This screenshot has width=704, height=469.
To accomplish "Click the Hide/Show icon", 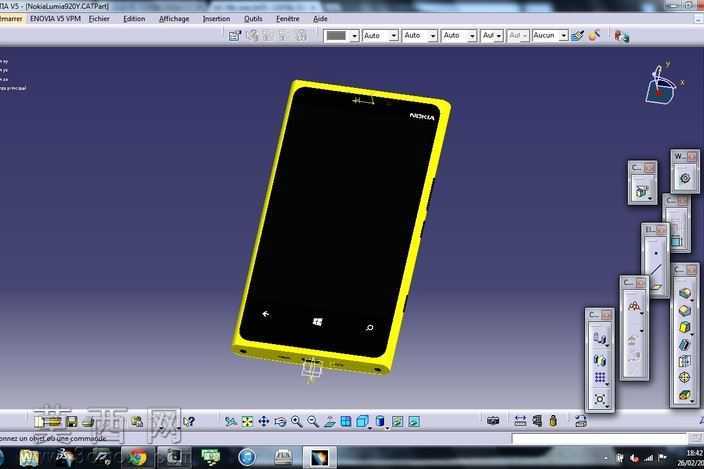I will click(397, 421).
